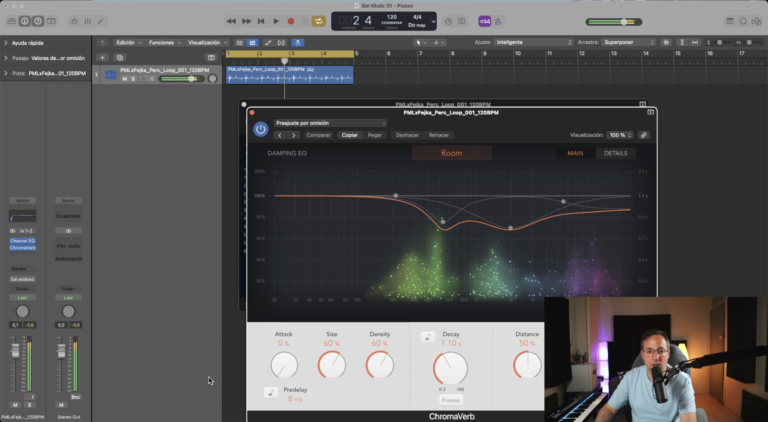The height and width of the screenshot is (422, 768).
Task: Go to beginning with transport button
Action: click(261, 22)
